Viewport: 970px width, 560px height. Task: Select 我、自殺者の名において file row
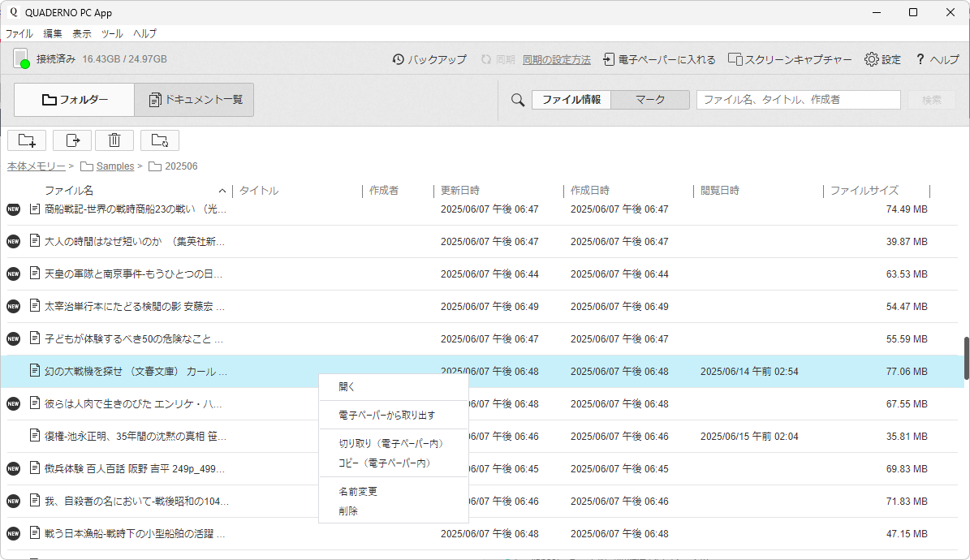point(482,501)
